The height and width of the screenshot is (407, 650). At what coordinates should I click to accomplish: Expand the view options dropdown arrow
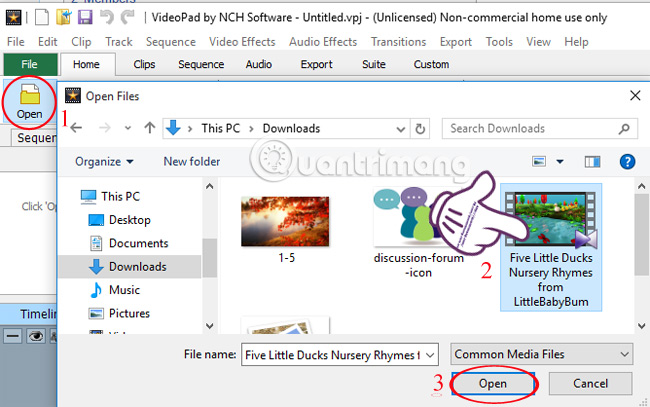point(560,161)
